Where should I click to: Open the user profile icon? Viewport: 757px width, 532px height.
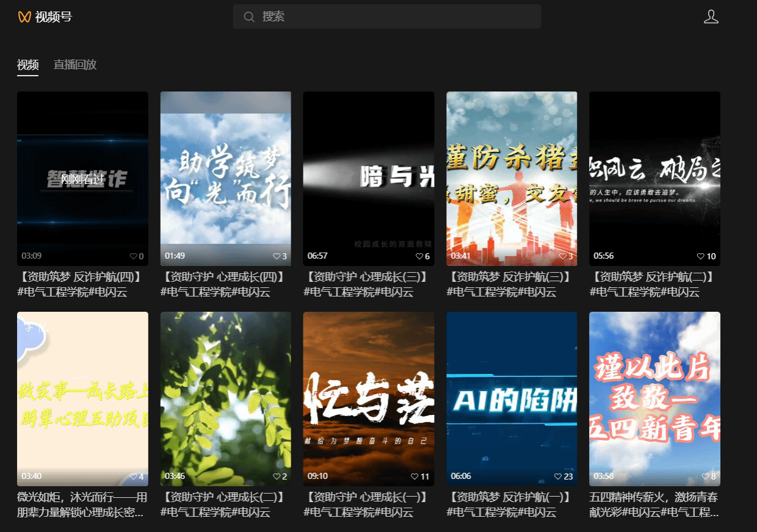711,17
